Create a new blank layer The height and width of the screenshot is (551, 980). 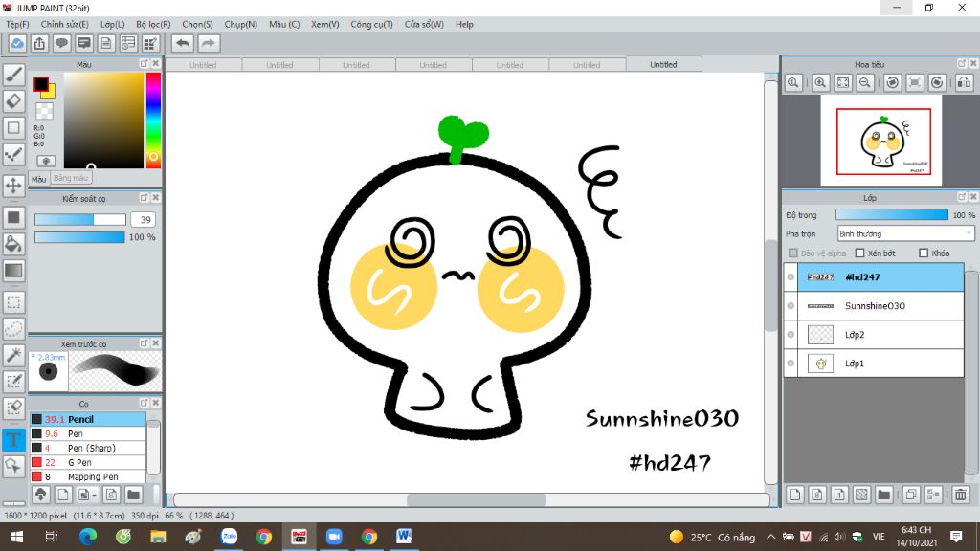(794, 495)
